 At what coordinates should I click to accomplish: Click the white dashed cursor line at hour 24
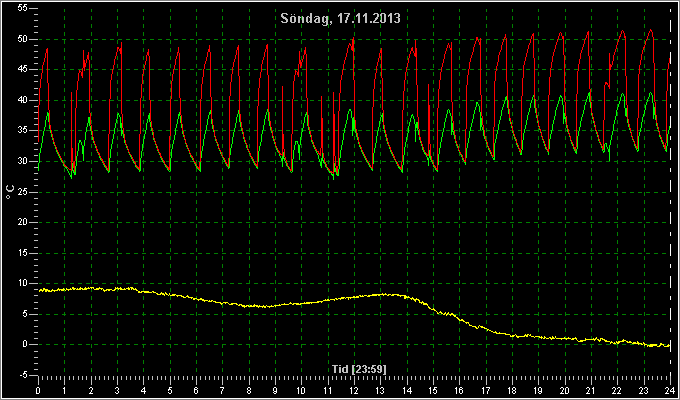(x=670, y=191)
